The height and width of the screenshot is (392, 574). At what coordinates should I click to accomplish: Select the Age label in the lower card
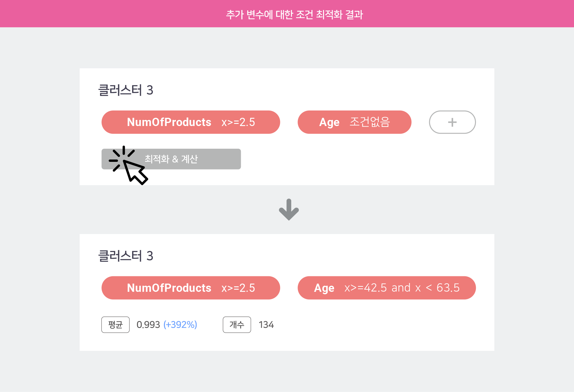pos(324,288)
